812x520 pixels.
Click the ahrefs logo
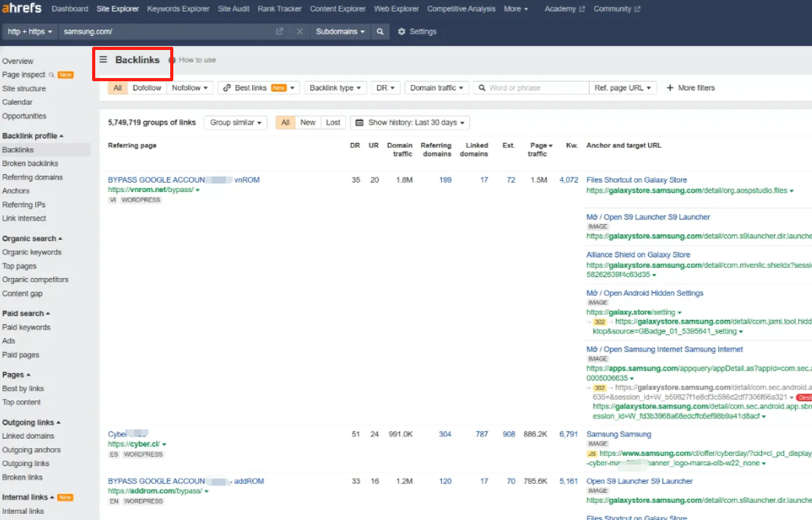pyautogui.click(x=20, y=8)
